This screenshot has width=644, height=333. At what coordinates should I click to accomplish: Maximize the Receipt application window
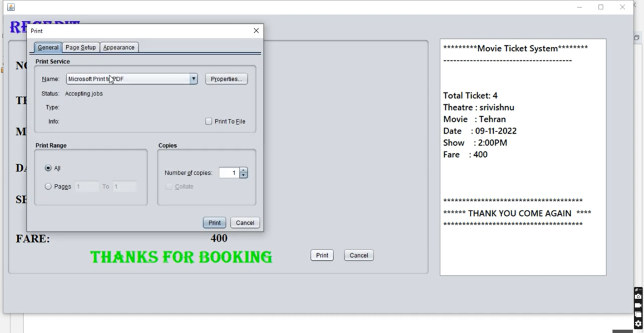point(601,7)
